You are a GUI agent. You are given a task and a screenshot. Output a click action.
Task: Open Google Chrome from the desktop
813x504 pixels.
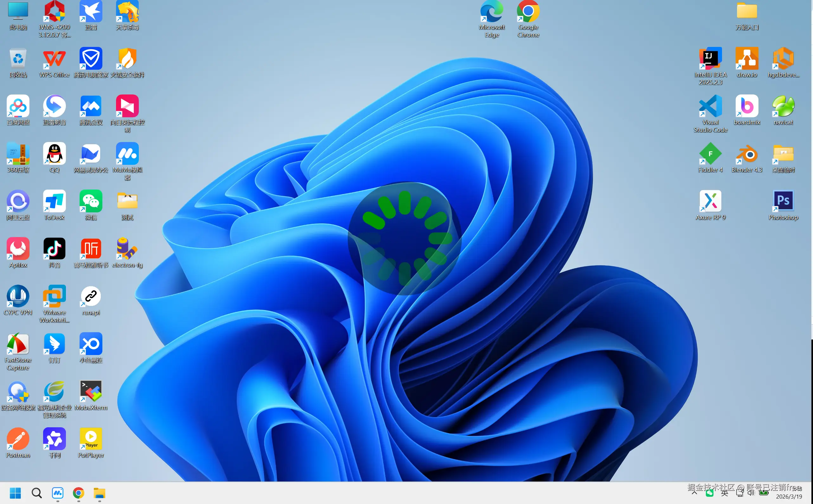528,12
